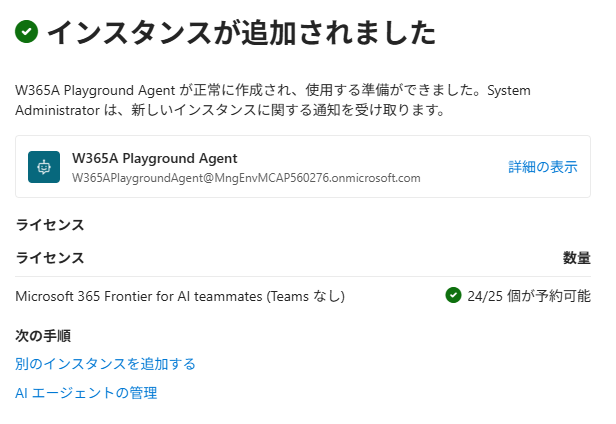Click W365A Playground Agent in the description paragraph
616x424 pixels.
(95, 90)
